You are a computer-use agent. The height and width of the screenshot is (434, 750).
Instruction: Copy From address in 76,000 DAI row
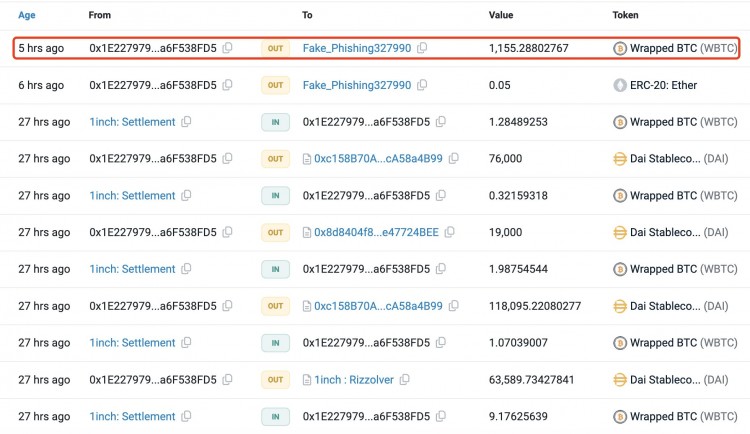228,158
